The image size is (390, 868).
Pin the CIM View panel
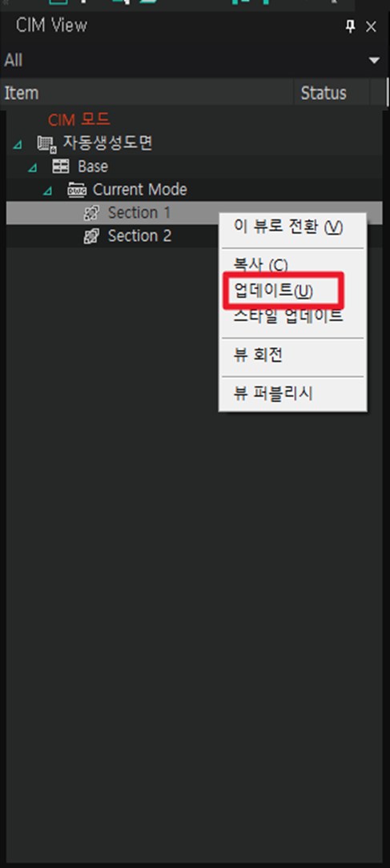point(350,26)
